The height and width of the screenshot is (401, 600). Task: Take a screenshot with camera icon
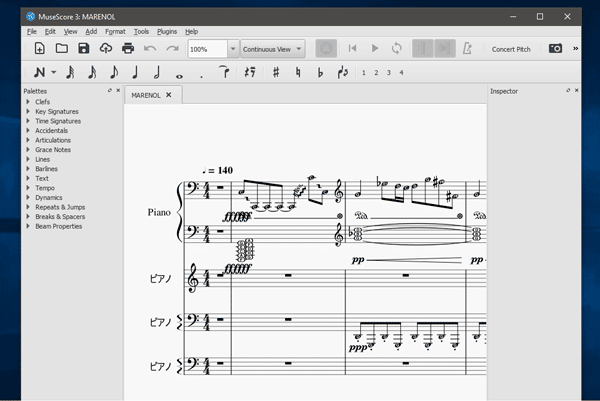tap(555, 48)
